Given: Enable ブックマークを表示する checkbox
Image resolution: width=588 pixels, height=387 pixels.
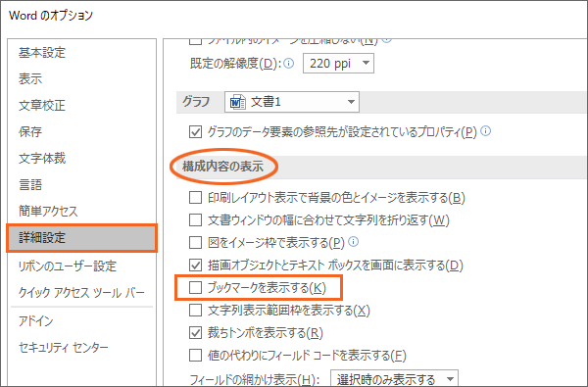Looking at the screenshot, I should tap(195, 288).
